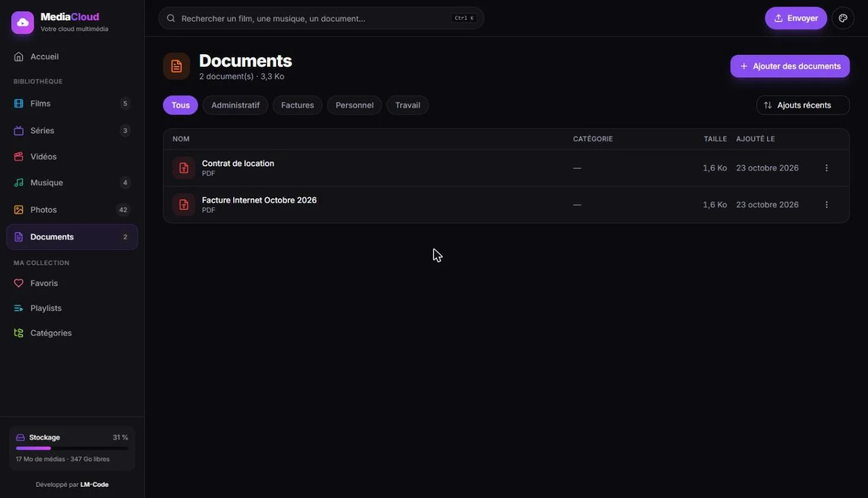Image resolution: width=868 pixels, height=498 pixels.
Task: Open the theme palette icon button
Action: pyautogui.click(x=843, y=18)
